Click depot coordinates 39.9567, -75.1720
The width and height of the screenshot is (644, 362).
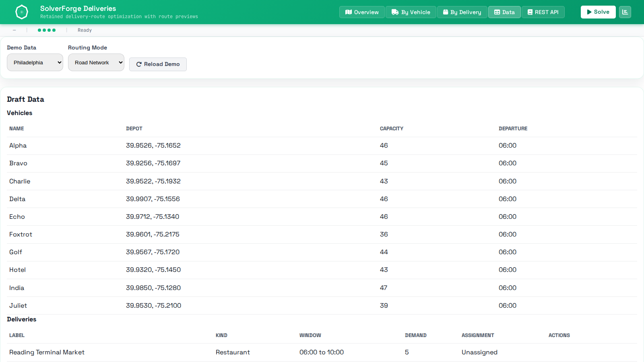pyautogui.click(x=153, y=252)
